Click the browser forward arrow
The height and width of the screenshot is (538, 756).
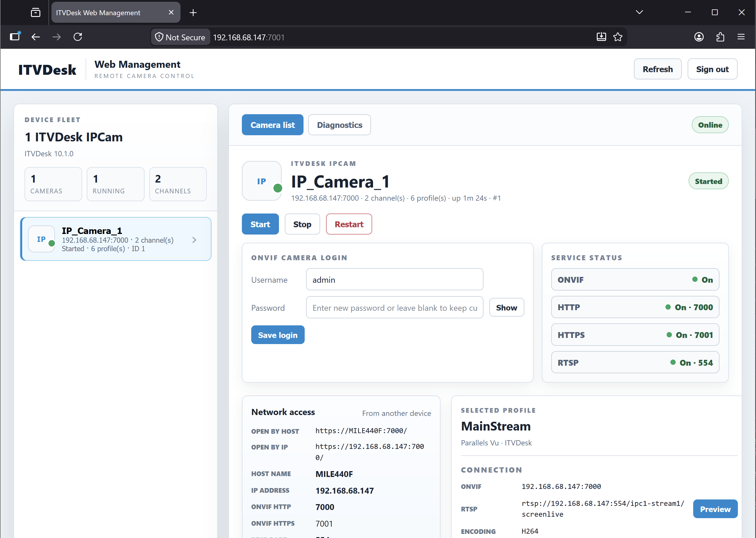57,37
